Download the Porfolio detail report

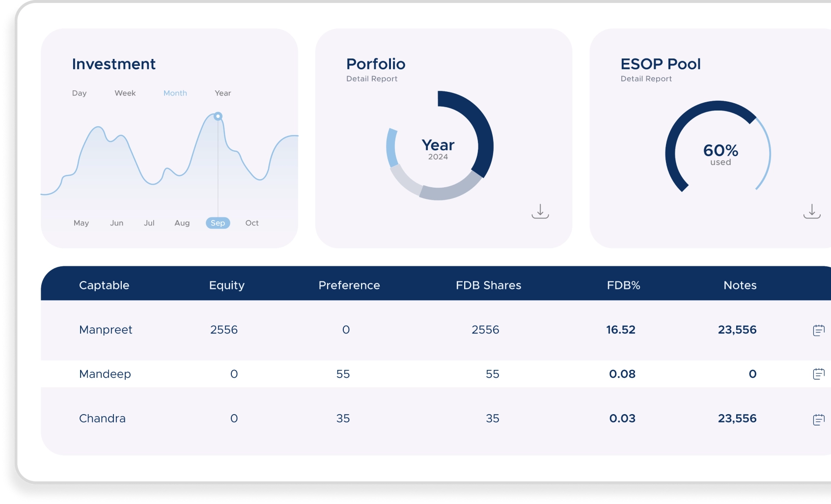[x=540, y=211]
